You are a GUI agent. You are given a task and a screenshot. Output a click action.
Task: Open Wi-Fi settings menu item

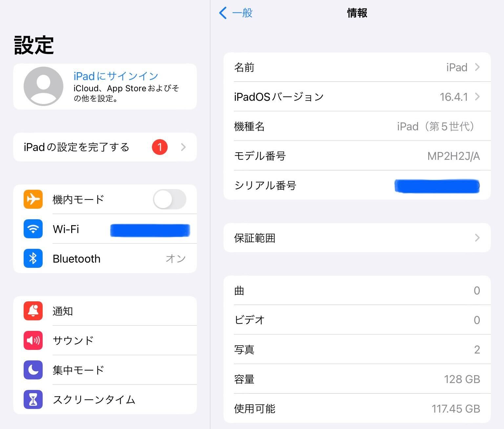pyautogui.click(x=105, y=229)
